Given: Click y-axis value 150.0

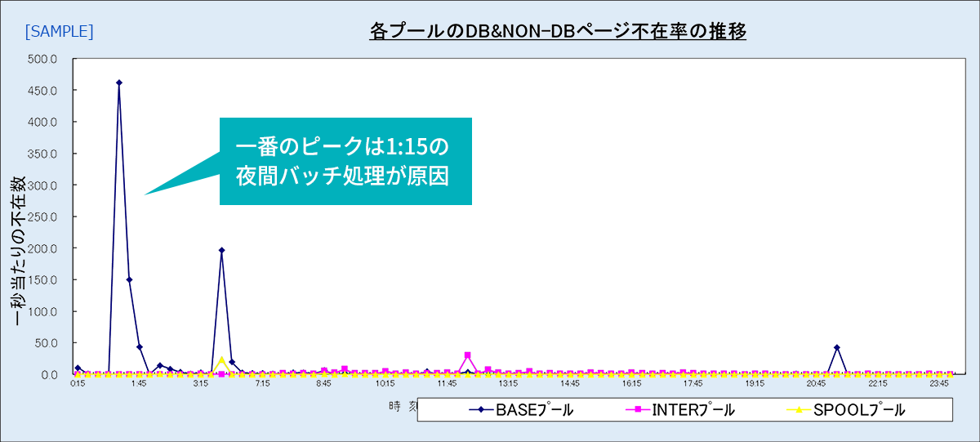Looking at the screenshot, I should (42, 280).
